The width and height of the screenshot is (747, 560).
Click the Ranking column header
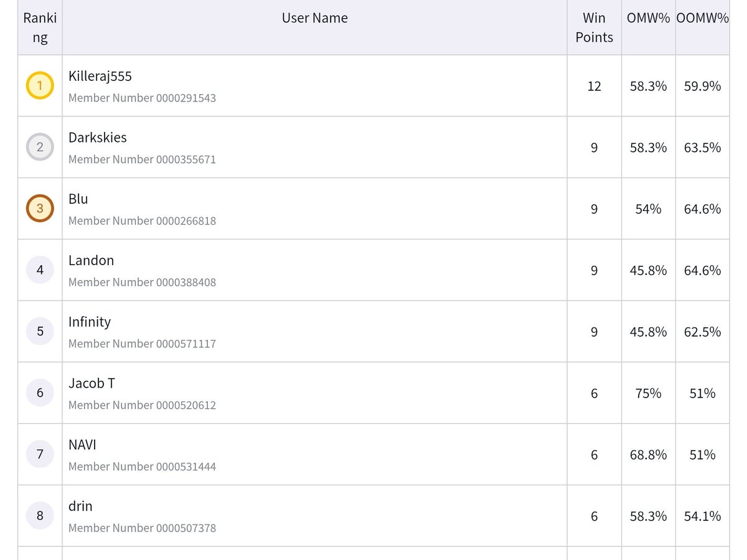(x=40, y=27)
